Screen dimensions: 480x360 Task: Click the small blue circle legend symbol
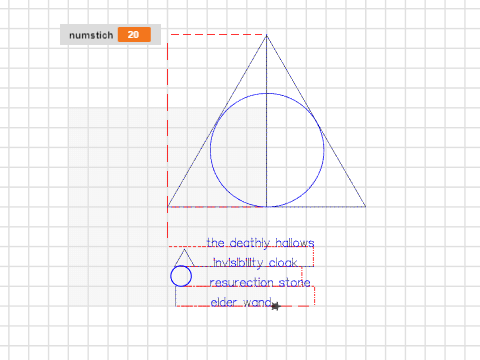coord(181,276)
